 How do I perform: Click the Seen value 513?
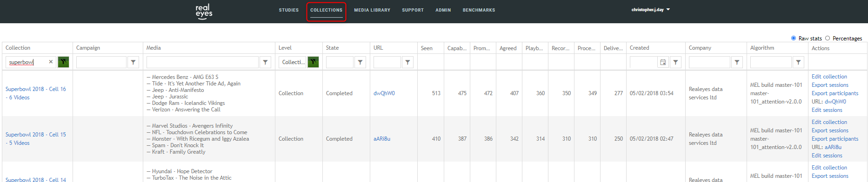coord(436,93)
